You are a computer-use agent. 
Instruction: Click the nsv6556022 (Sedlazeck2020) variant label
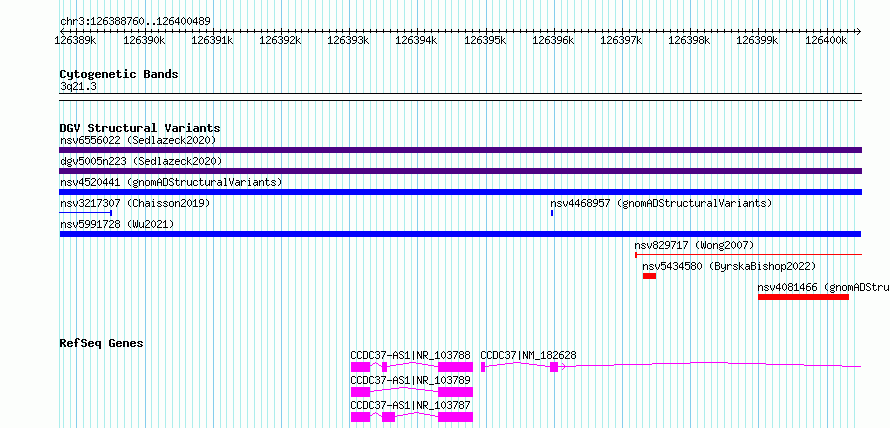pyautogui.click(x=138, y=140)
